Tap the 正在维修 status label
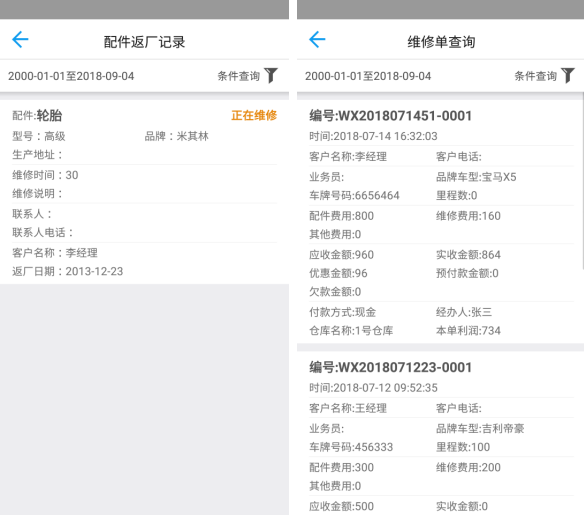Image resolution: width=584 pixels, height=530 pixels. point(254,115)
